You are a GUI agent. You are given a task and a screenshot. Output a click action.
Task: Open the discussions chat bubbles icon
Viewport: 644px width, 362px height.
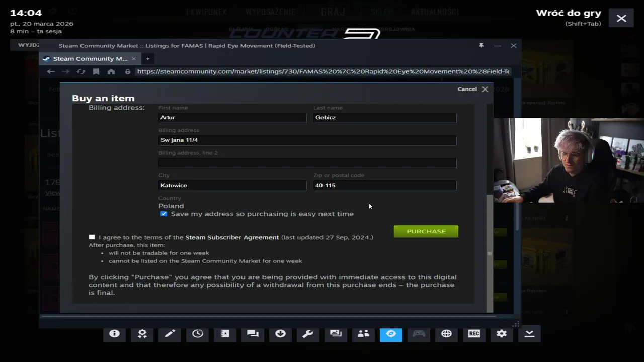pos(253,334)
